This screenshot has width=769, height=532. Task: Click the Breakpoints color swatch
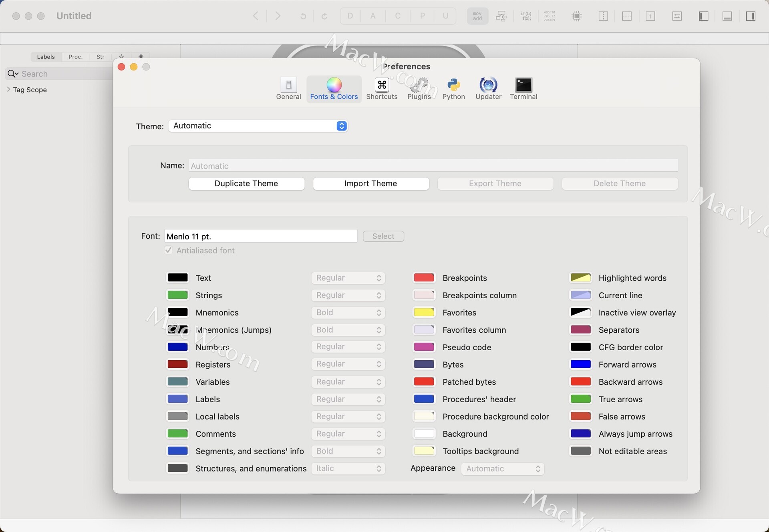(x=424, y=278)
